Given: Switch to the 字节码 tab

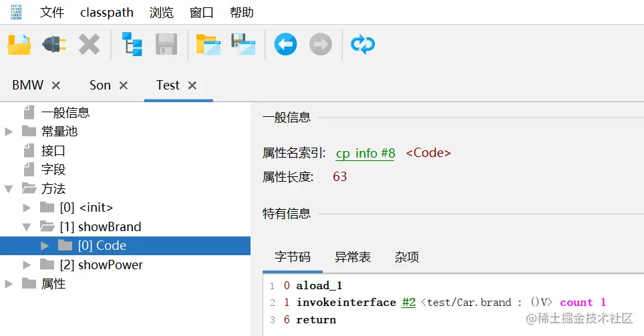Looking at the screenshot, I should [x=293, y=257].
